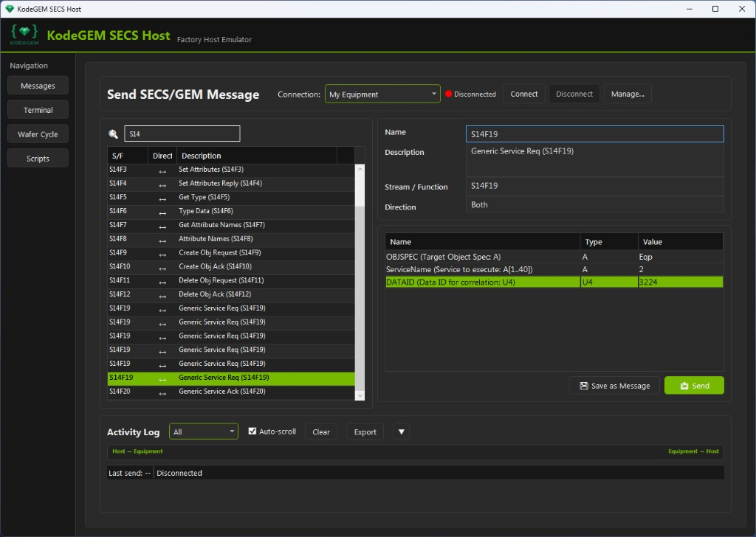
Task: Click the OBJSPEC parameter row
Action: (554, 257)
